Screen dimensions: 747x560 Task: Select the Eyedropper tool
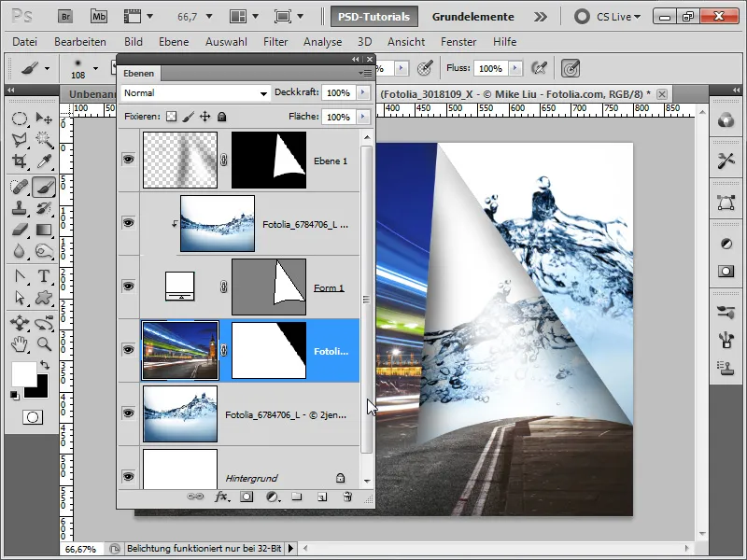[x=44, y=161]
